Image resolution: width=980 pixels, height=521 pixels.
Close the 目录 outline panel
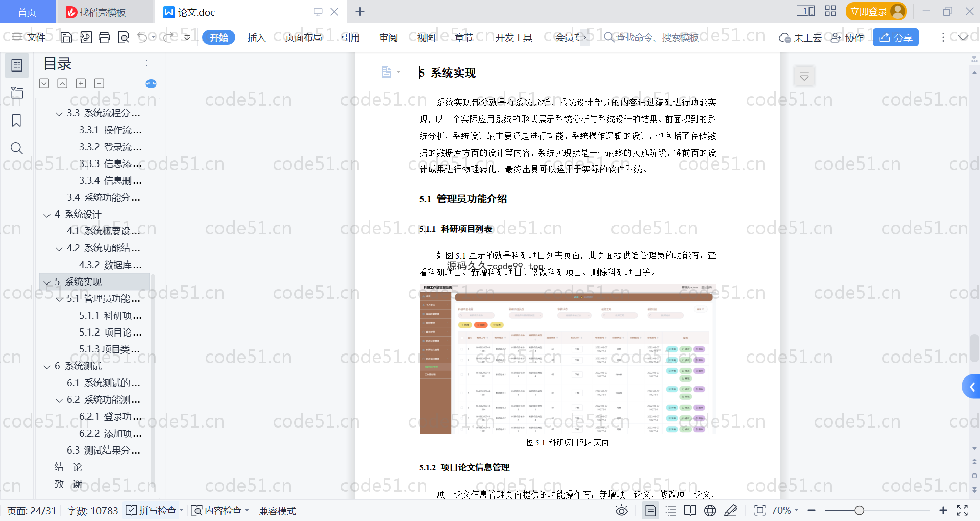point(149,63)
